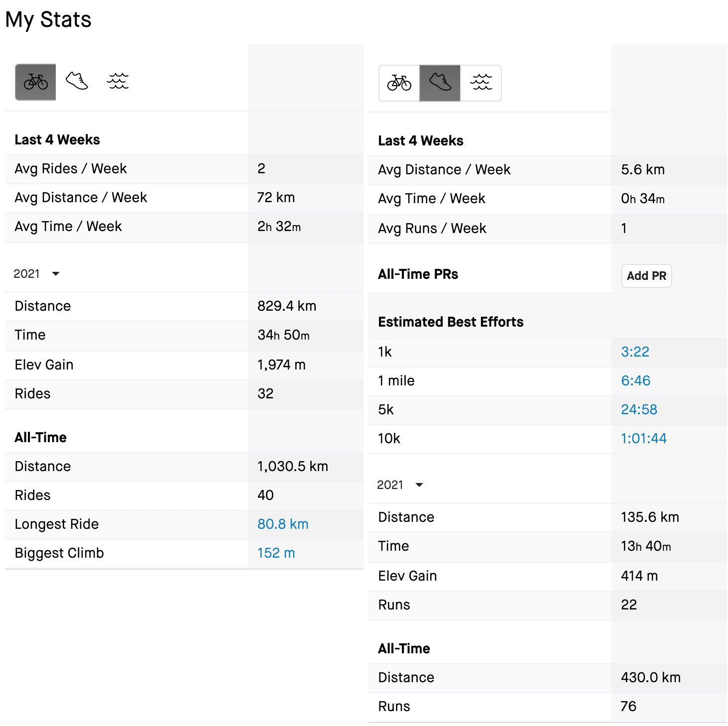Click the Add PR button
Viewport: 728px width, 726px height.
click(646, 276)
